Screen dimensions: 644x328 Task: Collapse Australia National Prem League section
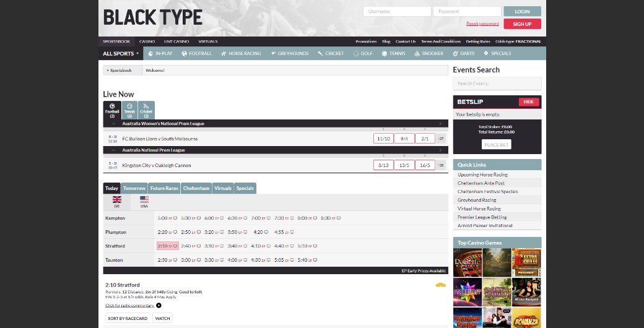click(114, 150)
